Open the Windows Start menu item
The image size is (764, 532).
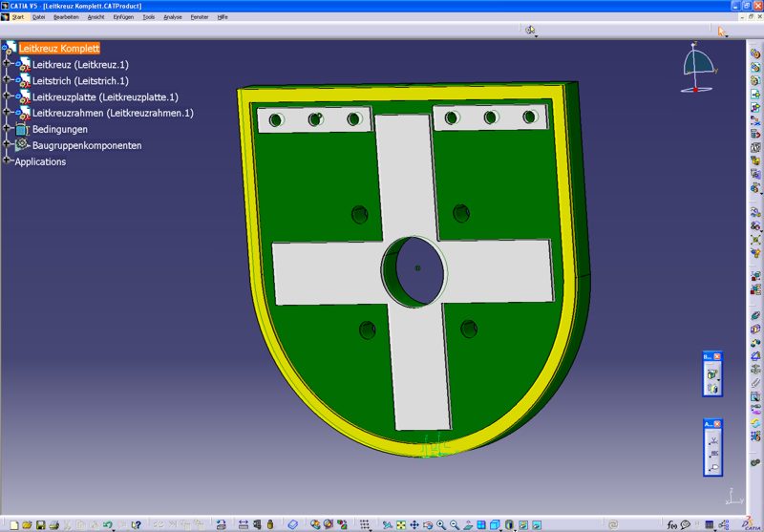tap(18, 17)
